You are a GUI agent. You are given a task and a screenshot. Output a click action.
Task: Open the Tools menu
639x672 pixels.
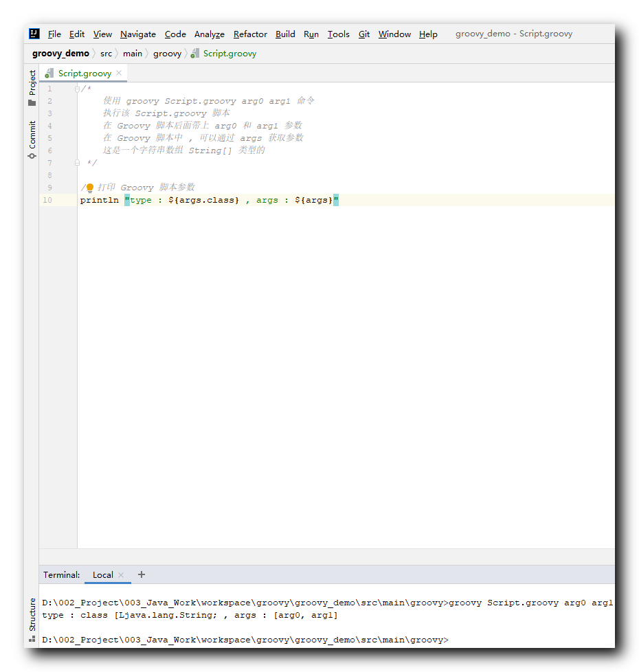[339, 34]
